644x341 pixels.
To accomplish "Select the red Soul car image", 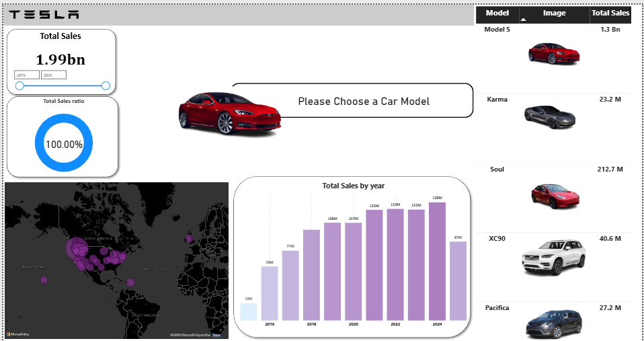I will click(x=555, y=196).
